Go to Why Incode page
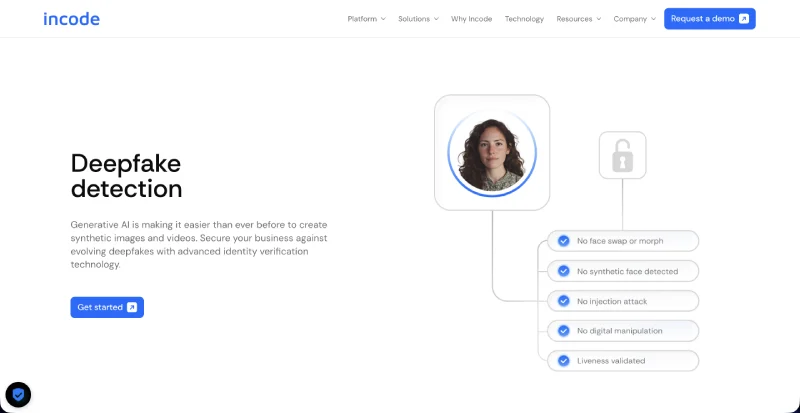 click(x=471, y=19)
